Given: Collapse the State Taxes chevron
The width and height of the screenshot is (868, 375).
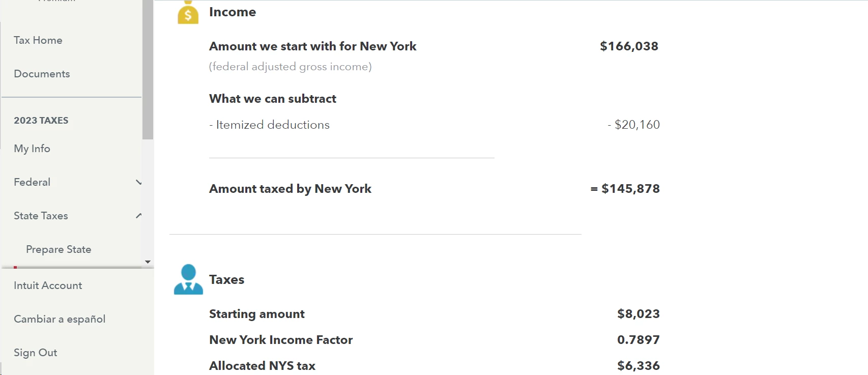Looking at the screenshot, I should coord(138,216).
